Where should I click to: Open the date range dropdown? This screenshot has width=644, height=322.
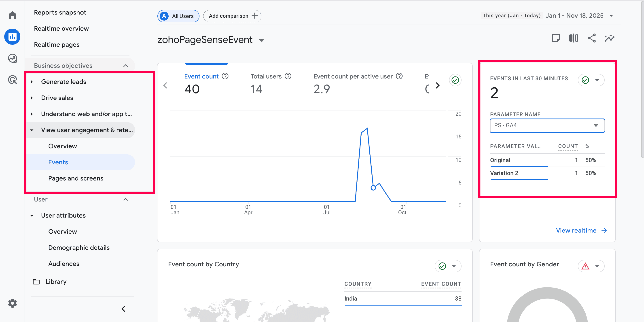[x=611, y=16]
